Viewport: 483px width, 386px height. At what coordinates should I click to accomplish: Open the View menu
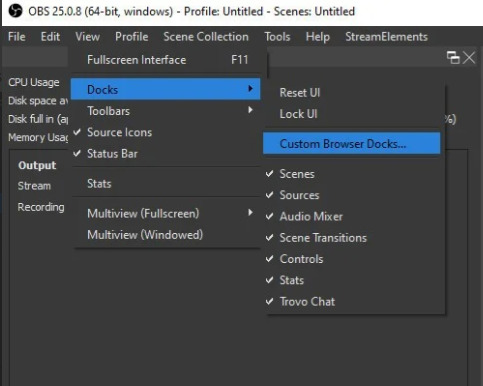click(x=87, y=37)
